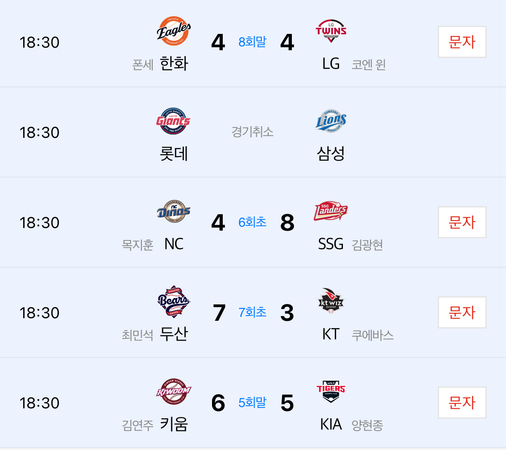This screenshot has width=506, height=450.
Task: Click the Hanwha Eagles team logo
Action: click(x=174, y=31)
